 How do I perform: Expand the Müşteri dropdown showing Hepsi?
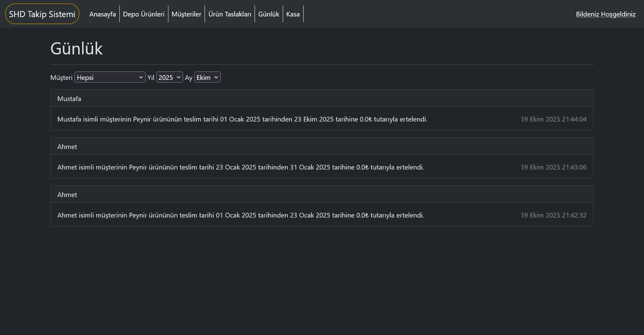(x=110, y=77)
